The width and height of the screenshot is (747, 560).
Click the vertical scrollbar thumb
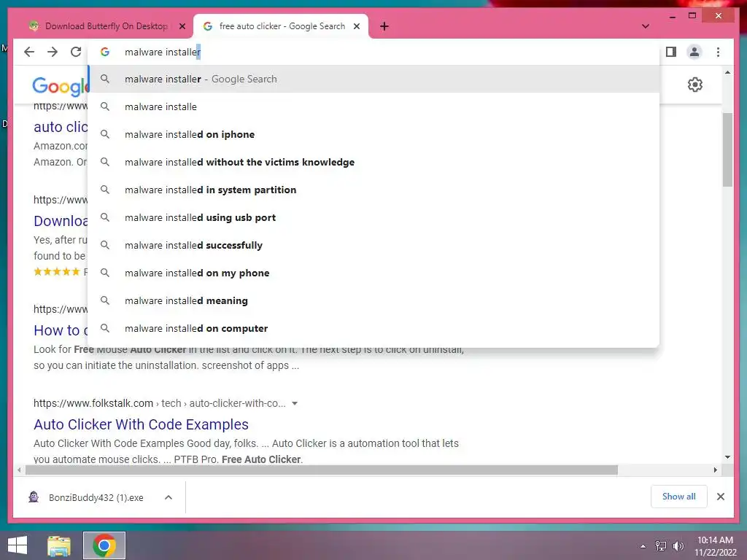[x=727, y=149]
